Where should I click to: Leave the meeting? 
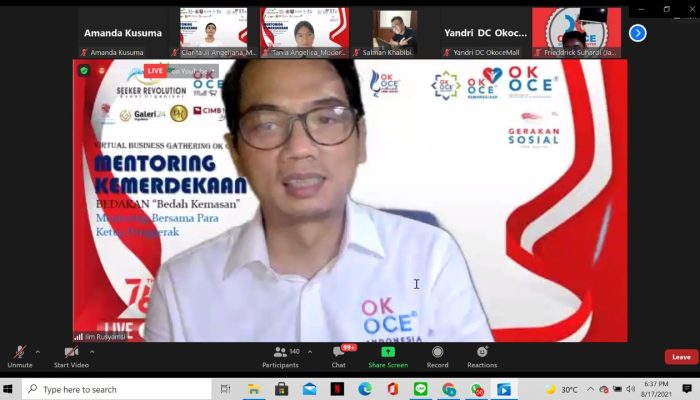[681, 357]
